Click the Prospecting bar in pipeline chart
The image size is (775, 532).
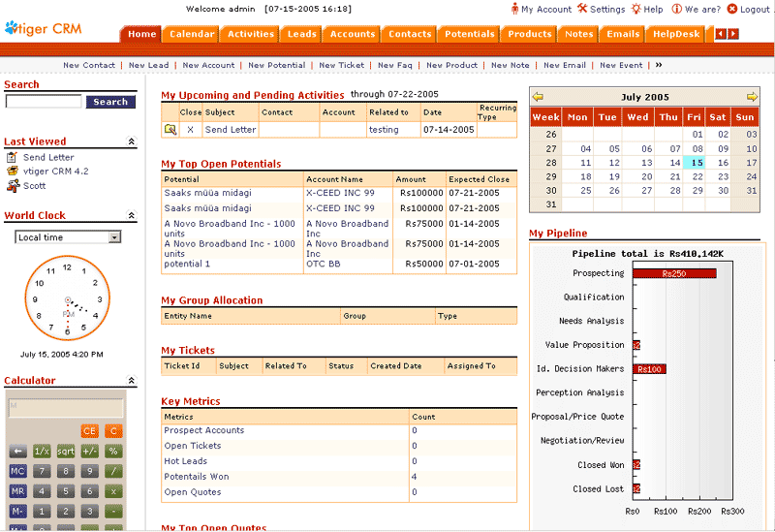[x=674, y=273]
